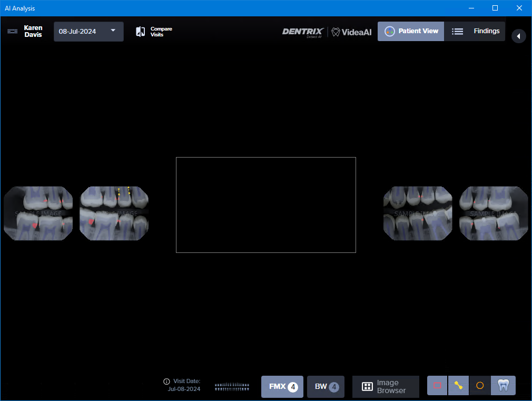Switch to the Findings list tab
Screen dimensions: 532x401
point(475,32)
